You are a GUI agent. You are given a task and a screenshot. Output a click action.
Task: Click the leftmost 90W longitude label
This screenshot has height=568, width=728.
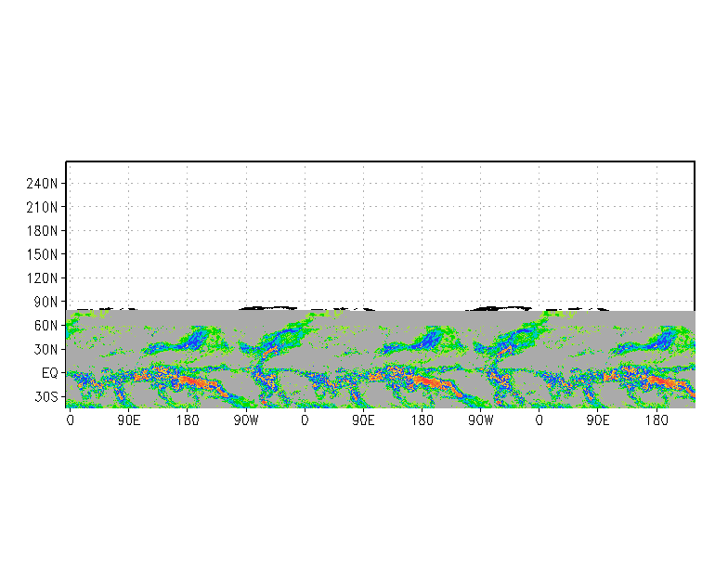tap(246, 420)
